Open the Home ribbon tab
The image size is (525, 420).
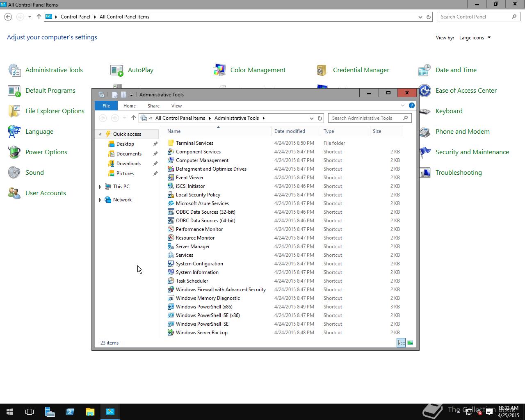pos(130,106)
